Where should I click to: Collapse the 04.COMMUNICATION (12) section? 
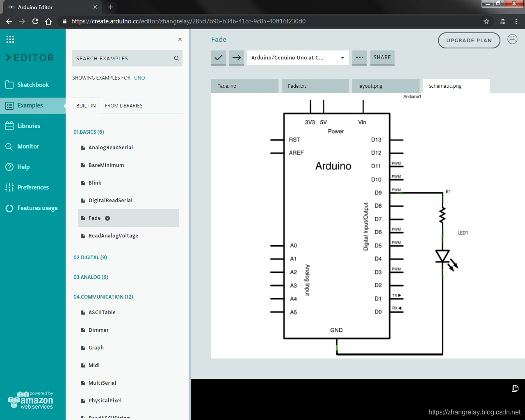(x=103, y=297)
